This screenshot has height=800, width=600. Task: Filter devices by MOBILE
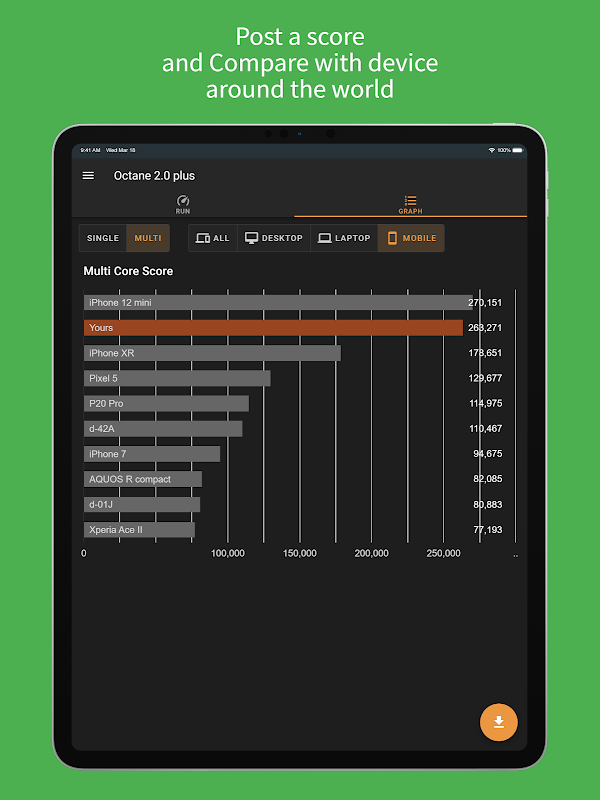pyautogui.click(x=411, y=238)
